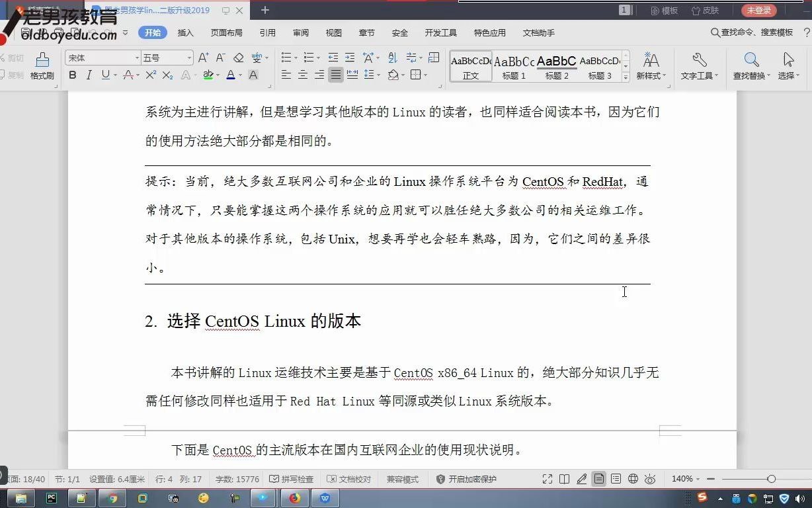Increase paragraph indent
This screenshot has height=508, width=812.
coord(350,58)
